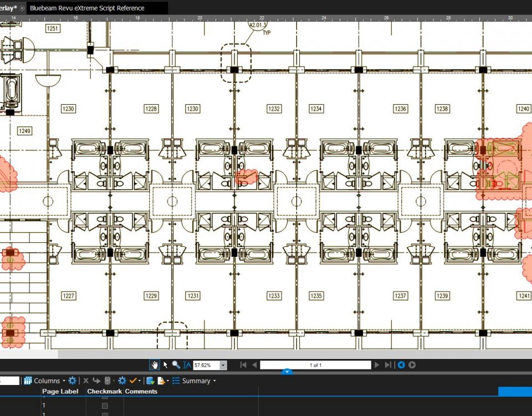532x416 pixels.
Task: Toggle the second row Checkmark box
Action: 105,414
